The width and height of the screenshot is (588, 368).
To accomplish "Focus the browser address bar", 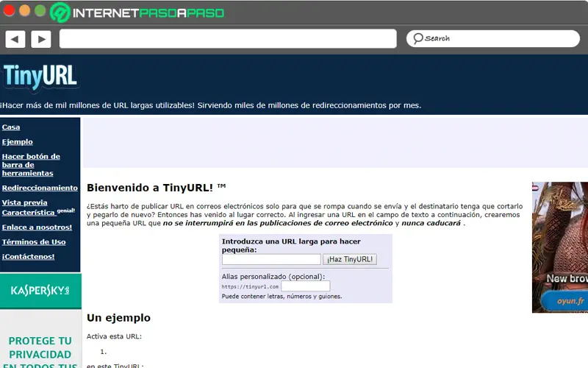I will coord(228,39).
